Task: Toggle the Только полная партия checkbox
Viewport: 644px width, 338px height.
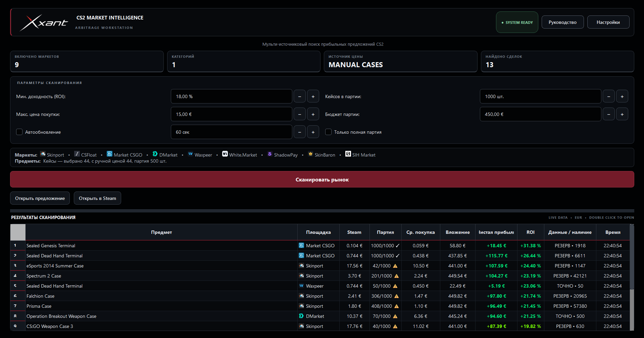Action: [x=329, y=132]
